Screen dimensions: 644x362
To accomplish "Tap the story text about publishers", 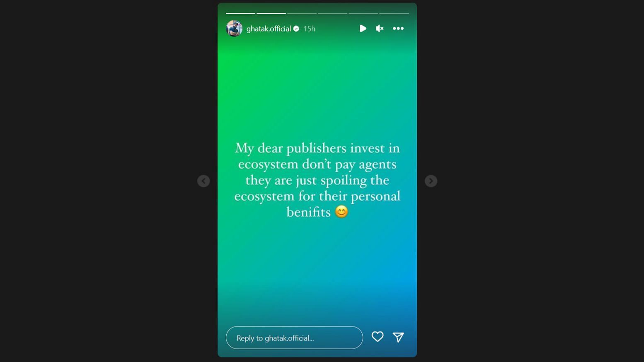I will click(317, 180).
